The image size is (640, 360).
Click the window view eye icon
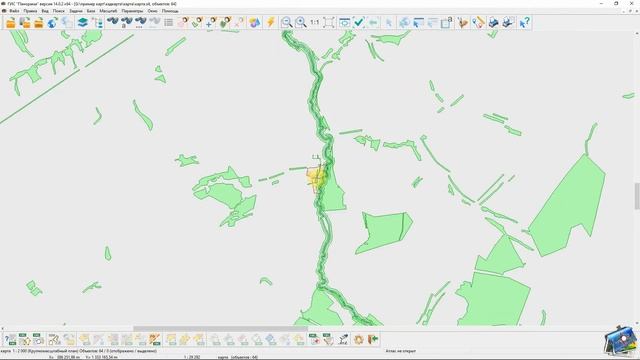point(344,22)
